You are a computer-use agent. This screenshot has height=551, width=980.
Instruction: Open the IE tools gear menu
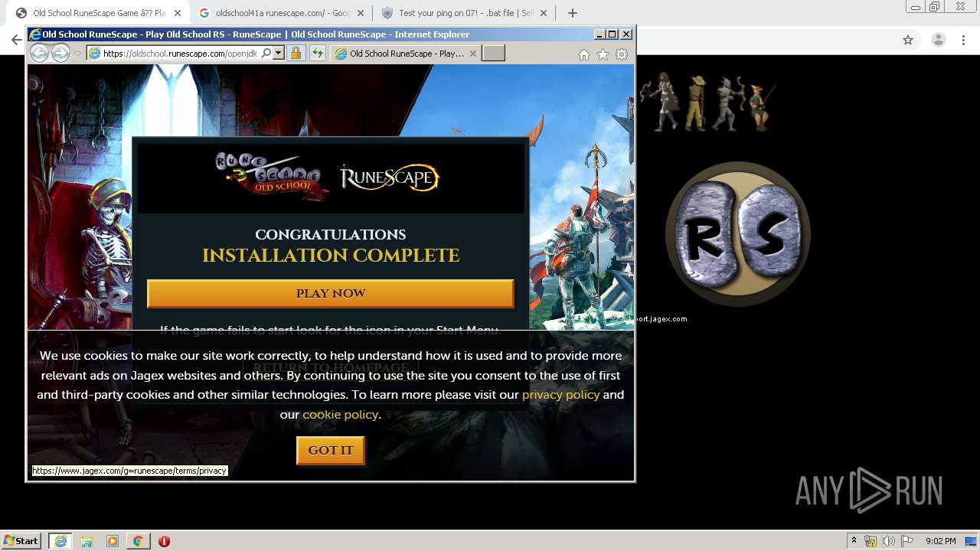coord(622,54)
